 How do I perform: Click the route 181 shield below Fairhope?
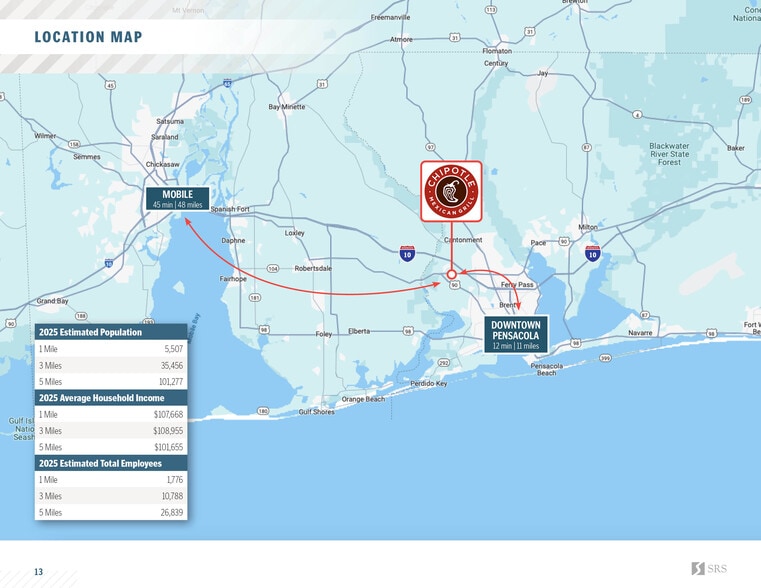[x=255, y=298]
